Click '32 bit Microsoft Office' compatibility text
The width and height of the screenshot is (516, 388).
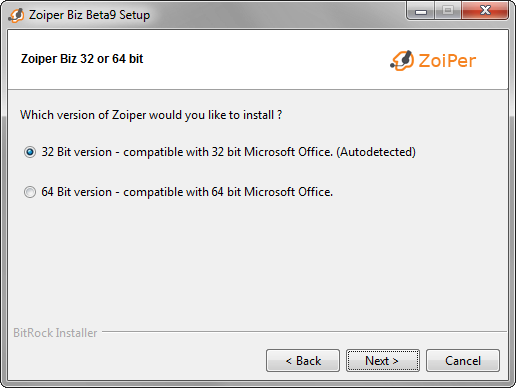(x=272, y=152)
